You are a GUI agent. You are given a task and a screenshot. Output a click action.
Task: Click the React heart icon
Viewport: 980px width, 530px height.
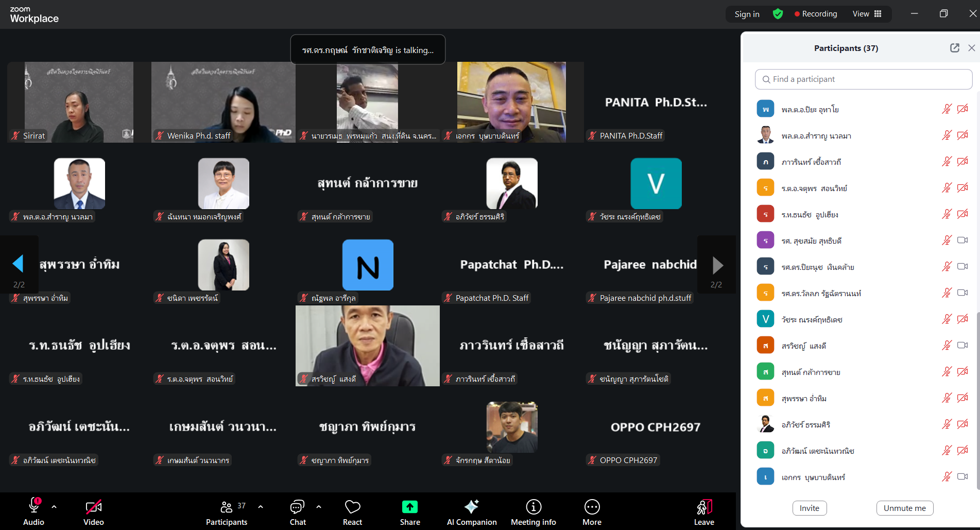(x=352, y=512)
